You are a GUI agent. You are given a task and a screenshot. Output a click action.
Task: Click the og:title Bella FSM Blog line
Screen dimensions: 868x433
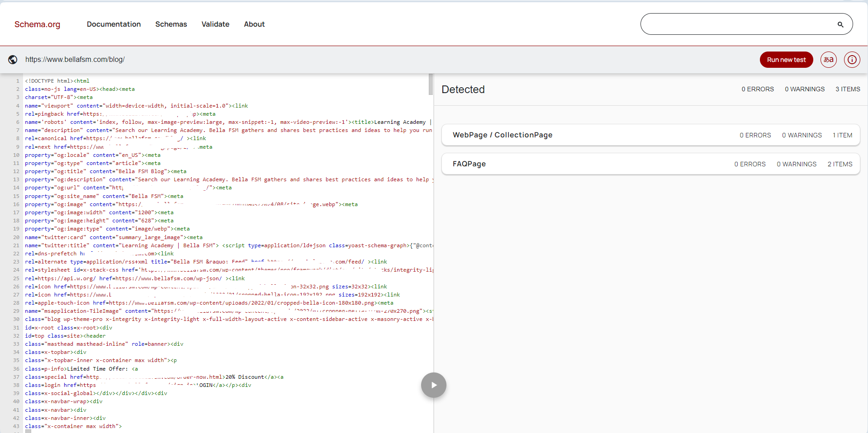[x=106, y=171]
